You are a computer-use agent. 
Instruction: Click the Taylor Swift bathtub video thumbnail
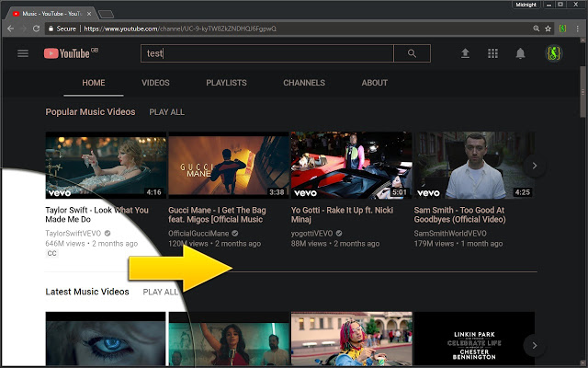(x=106, y=166)
